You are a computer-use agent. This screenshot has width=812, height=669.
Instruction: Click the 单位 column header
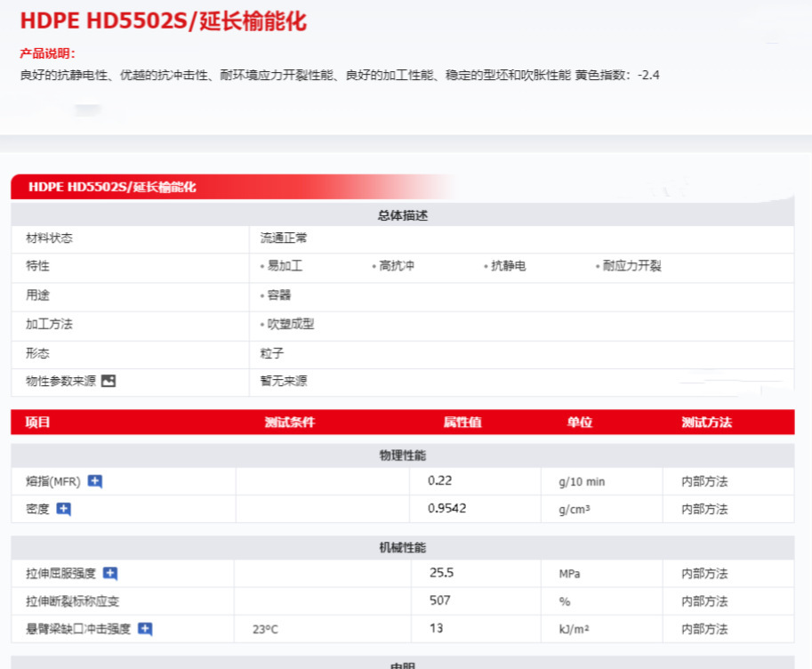(x=580, y=422)
